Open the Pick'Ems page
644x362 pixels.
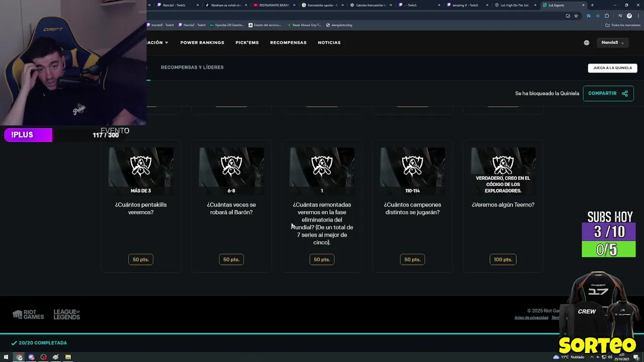(247, 43)
